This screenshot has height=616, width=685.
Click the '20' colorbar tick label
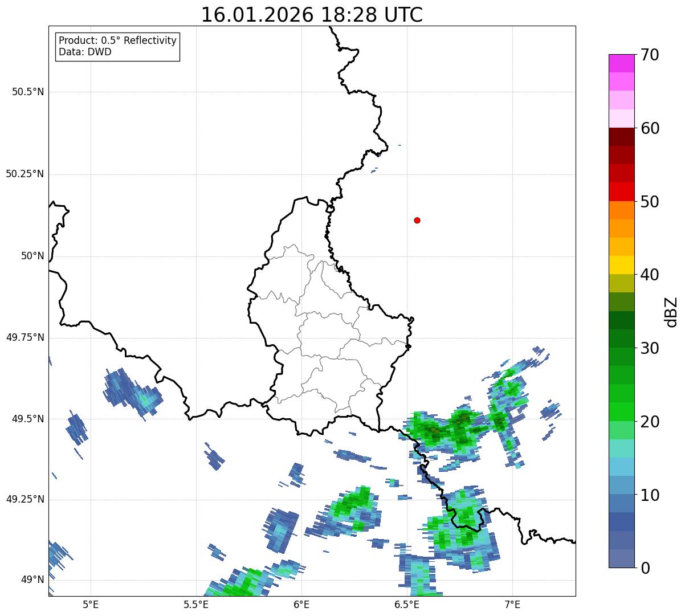(x=650, y=422)
